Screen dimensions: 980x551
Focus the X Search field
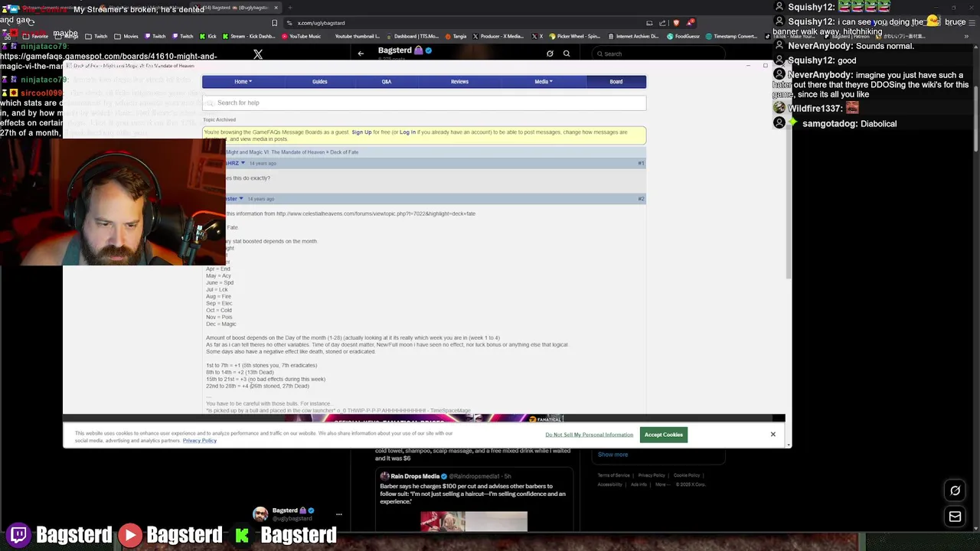[x=658, y=54]
